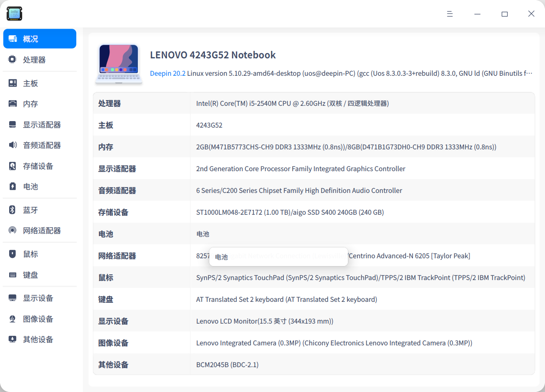
Task: Click the 内存 row header in the table
Action: tap(106, 147)
